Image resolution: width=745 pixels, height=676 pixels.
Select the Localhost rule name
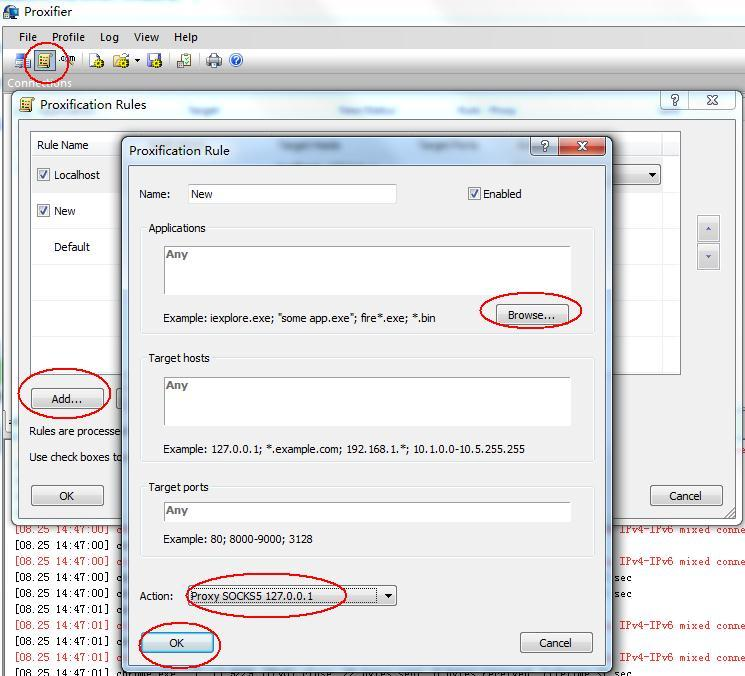click(77, 175)
